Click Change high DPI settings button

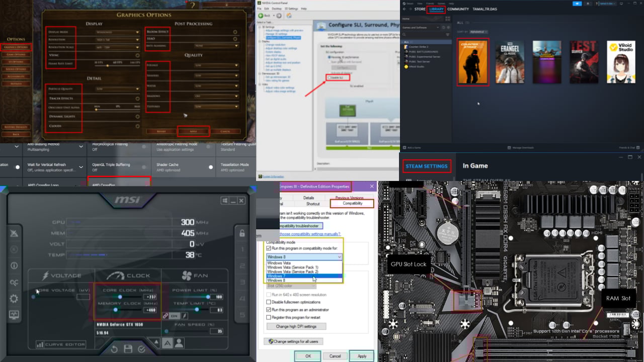(296, 326)
